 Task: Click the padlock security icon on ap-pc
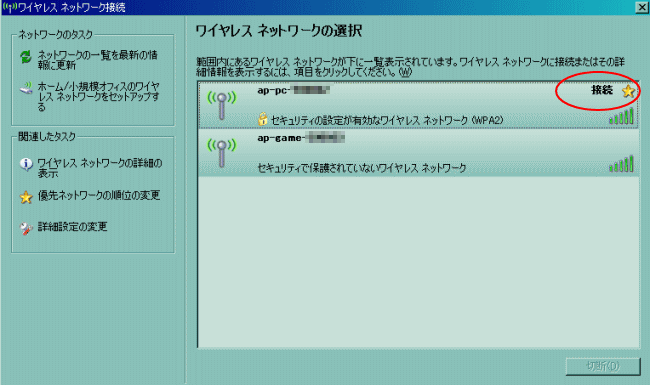click(262, 119)
